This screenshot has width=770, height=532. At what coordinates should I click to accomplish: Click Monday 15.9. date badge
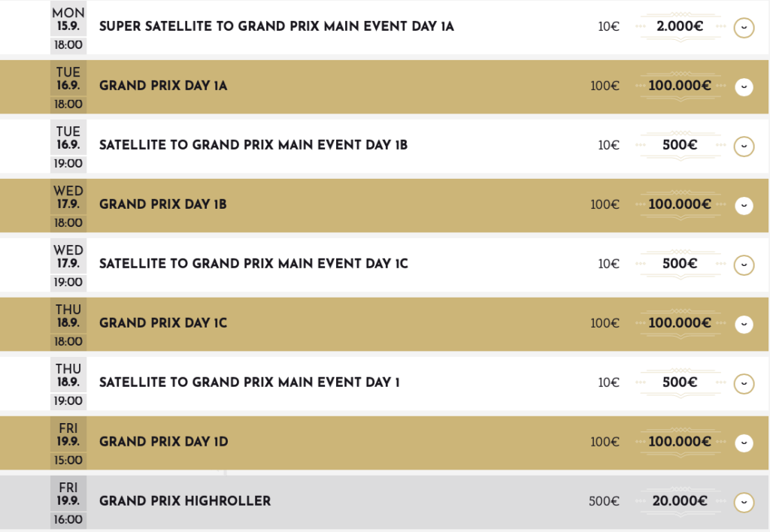[68, 27]
